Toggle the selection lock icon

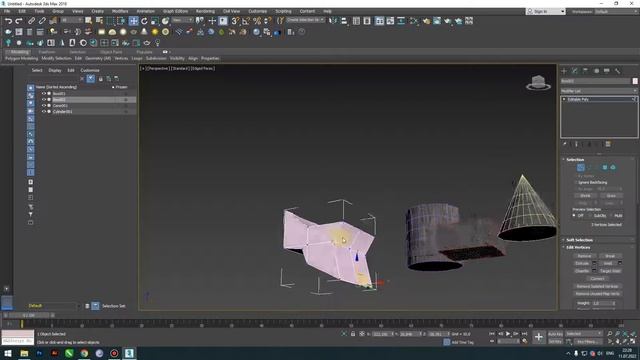click(353, 334)
